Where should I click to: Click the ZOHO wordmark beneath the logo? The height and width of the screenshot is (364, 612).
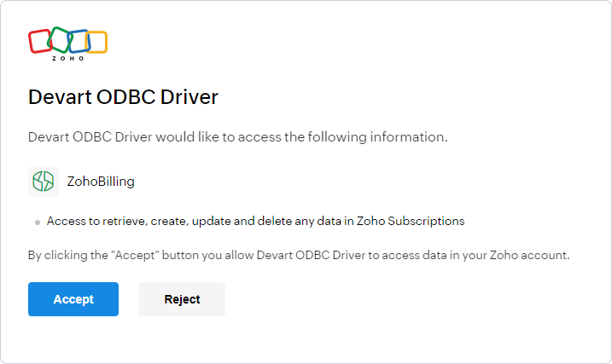(x=68, y=59)
